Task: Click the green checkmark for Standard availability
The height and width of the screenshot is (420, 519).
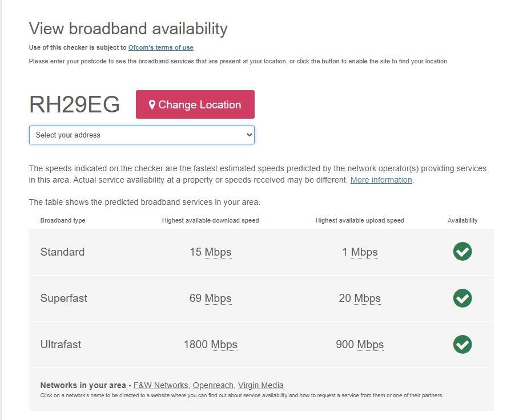Action: tap(462, 252)
